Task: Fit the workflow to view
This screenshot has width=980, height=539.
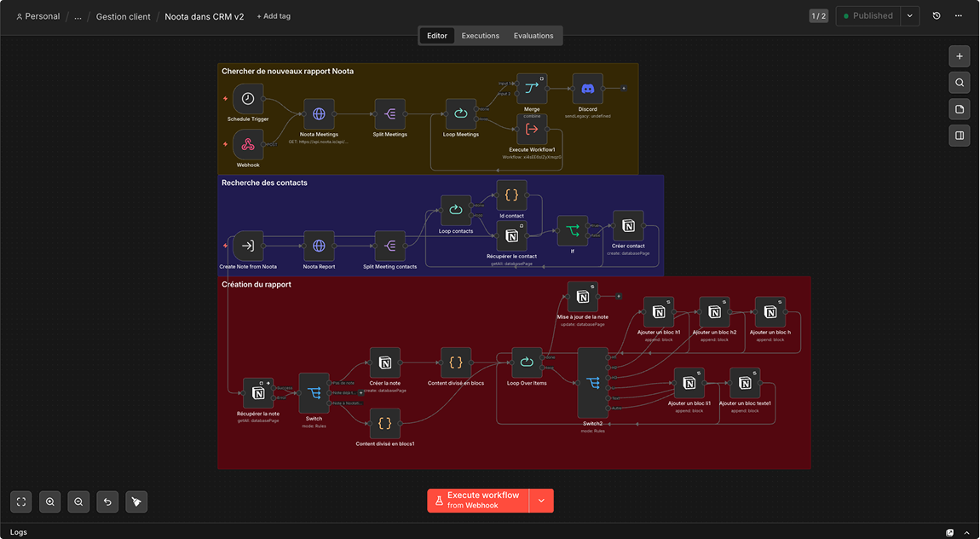Action: [x=21, y=501]
